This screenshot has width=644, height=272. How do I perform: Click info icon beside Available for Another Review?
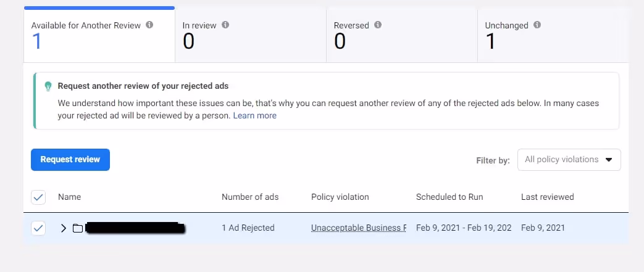coord(149,25)
